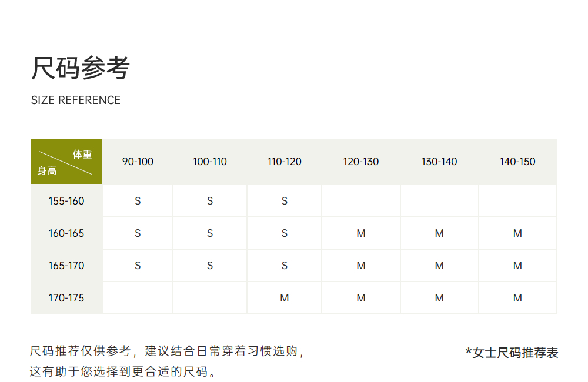Click the note line 这有助于您选择到更合适的尺码
Image resolution: width=588 pixels, height=382 pixels.
[x=123, y=371]
